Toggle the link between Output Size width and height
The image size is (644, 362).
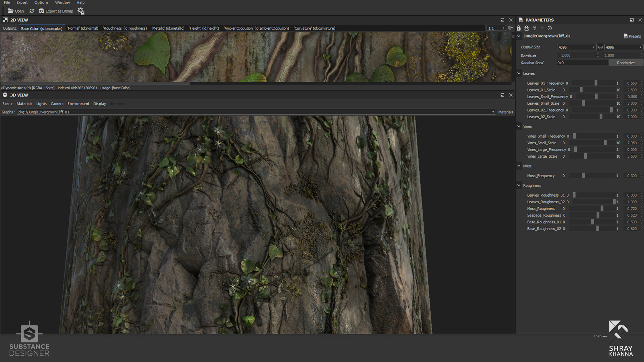pyautogui.click(x=600, y=47)
